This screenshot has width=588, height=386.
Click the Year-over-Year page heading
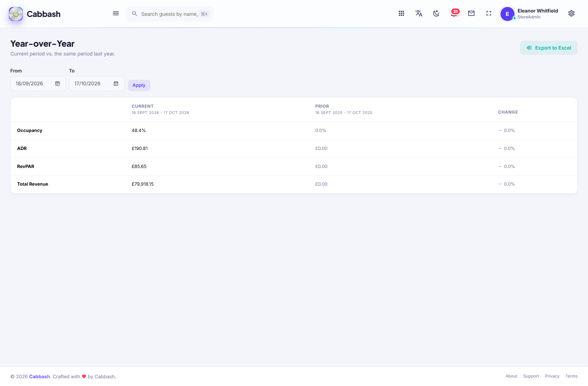[43, 44]
